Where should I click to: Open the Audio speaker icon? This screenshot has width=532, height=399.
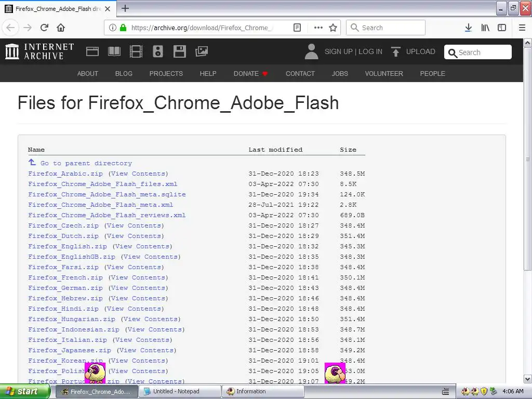(x=158, y=51)
